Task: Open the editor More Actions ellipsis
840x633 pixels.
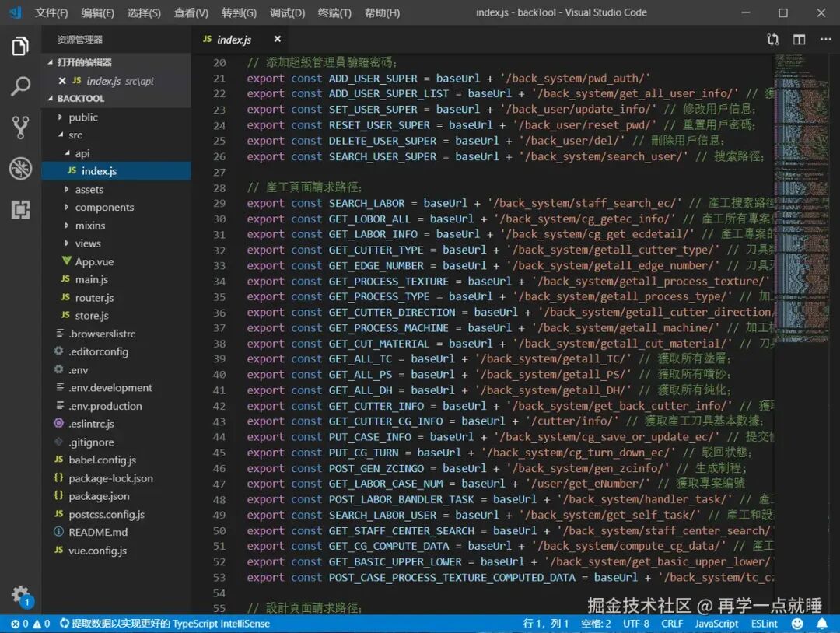Action: (825, 39)
